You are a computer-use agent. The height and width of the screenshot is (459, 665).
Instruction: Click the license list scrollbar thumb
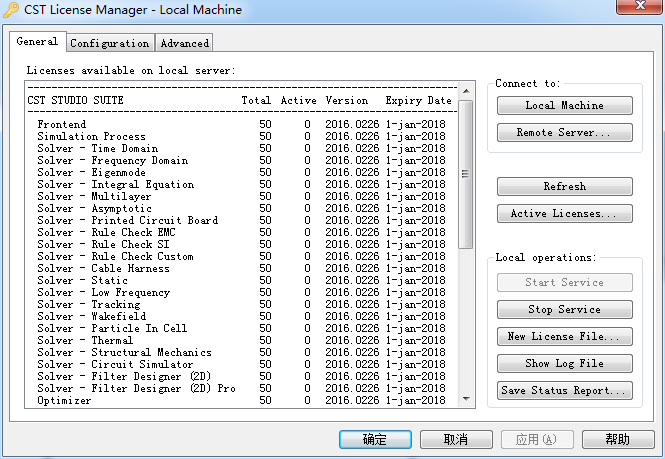(466, 174)
